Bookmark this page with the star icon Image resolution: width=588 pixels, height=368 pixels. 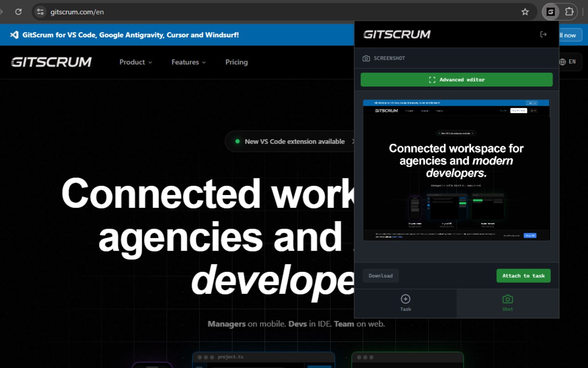click(x=525, y=12)
